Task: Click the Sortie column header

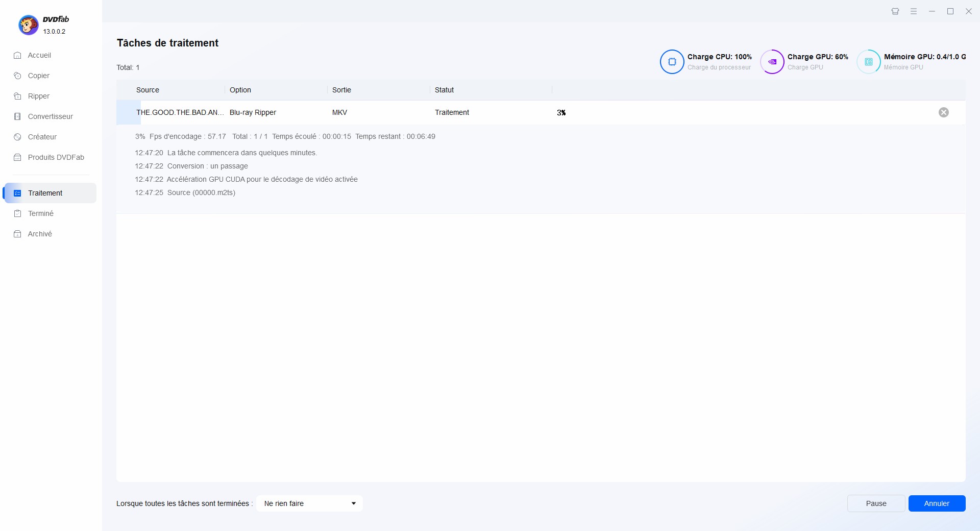Action: click(341, 90)
